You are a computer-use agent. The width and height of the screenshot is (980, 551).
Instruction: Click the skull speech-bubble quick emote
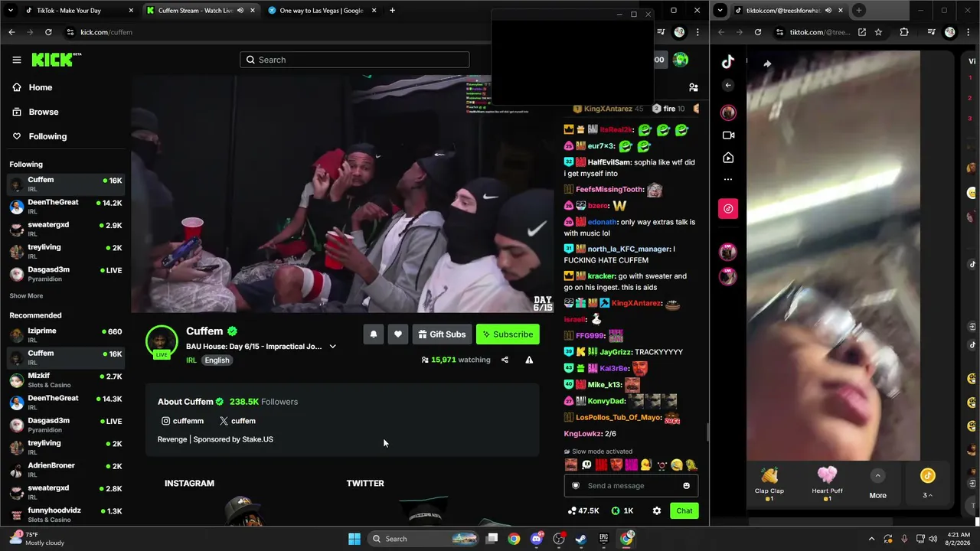(586, 465)
